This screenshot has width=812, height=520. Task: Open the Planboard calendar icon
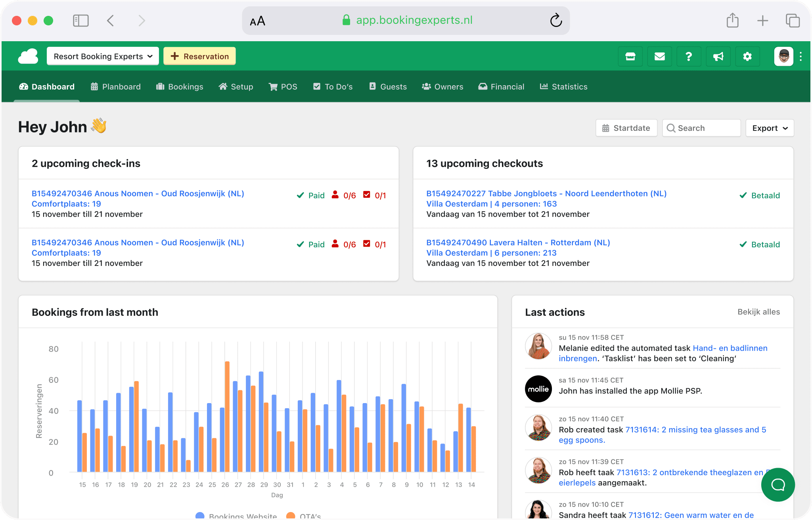tap(94, 86)
